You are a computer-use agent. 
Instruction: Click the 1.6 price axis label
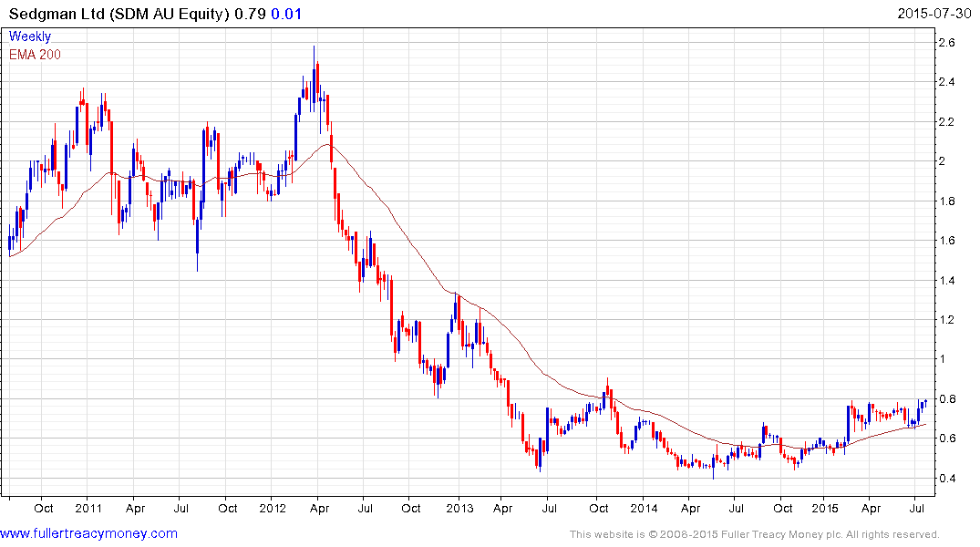tap(946, 240)
